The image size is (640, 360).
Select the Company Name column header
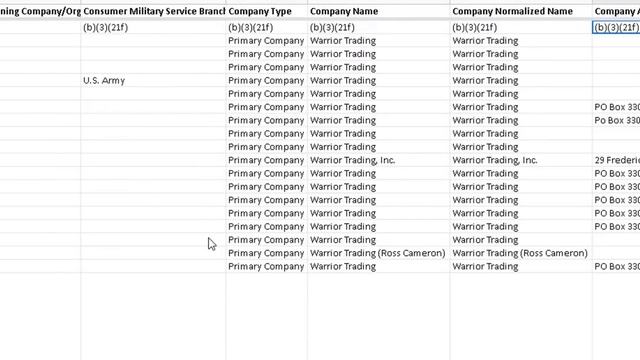(x=378, y=11)
